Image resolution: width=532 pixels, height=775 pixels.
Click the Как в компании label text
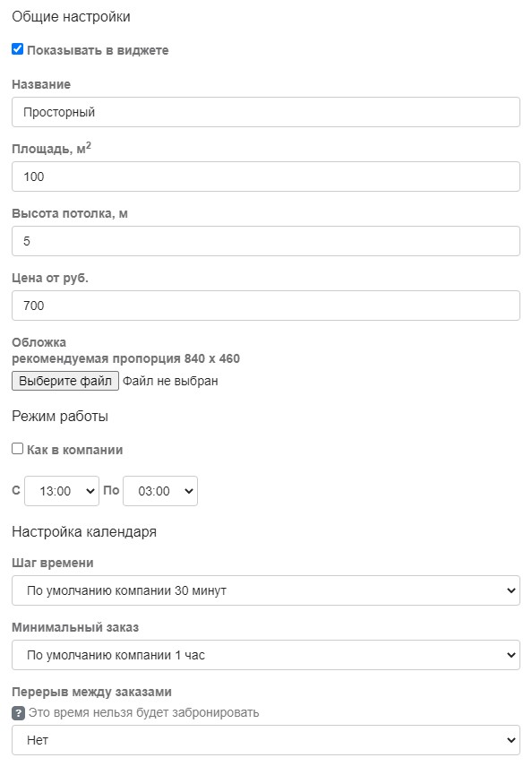click(74, 450)
